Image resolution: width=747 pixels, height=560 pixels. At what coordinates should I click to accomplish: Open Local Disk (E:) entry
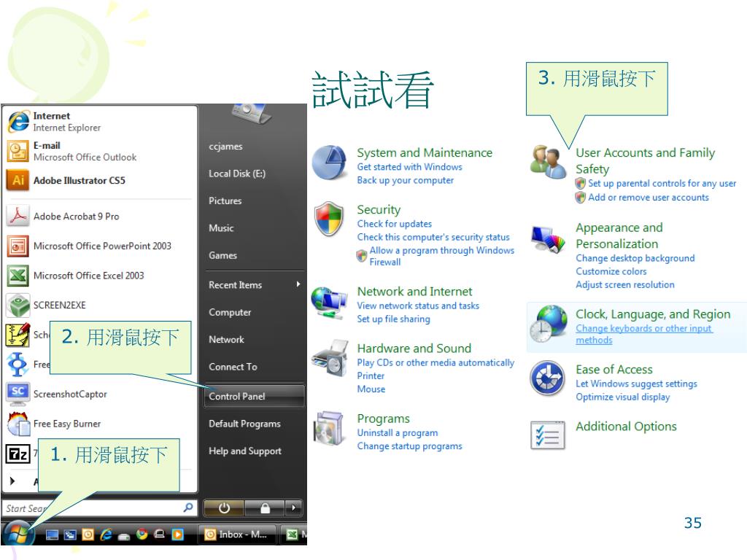(237, 174)
